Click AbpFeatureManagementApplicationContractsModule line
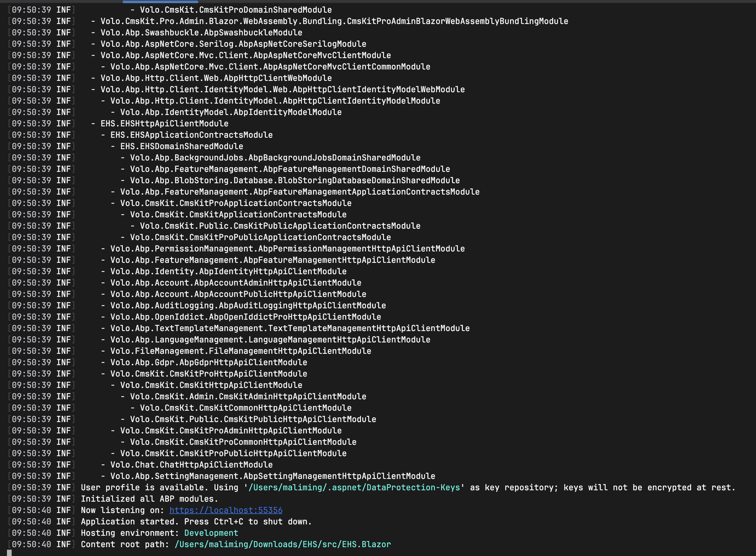This screenshot has width=756, height=556. tap(300, 192)
